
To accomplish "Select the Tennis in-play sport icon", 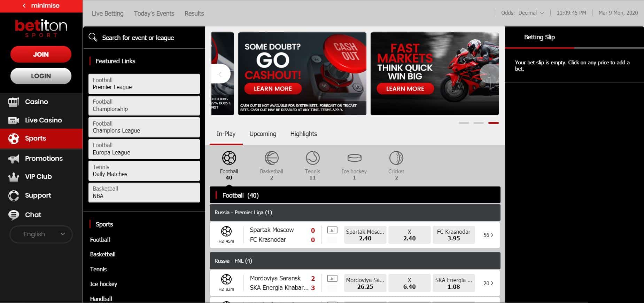I will point(312,158).
